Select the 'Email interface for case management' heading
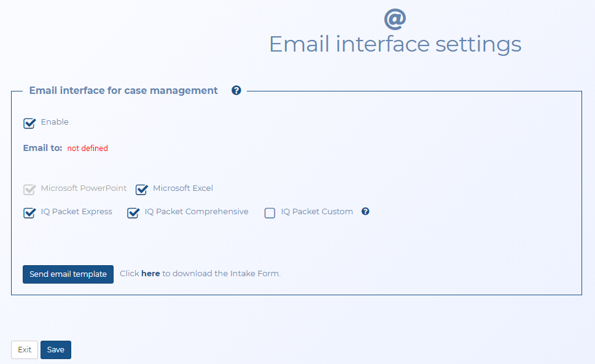The height and width of the screenshot is (364, 595). [123, 91]
